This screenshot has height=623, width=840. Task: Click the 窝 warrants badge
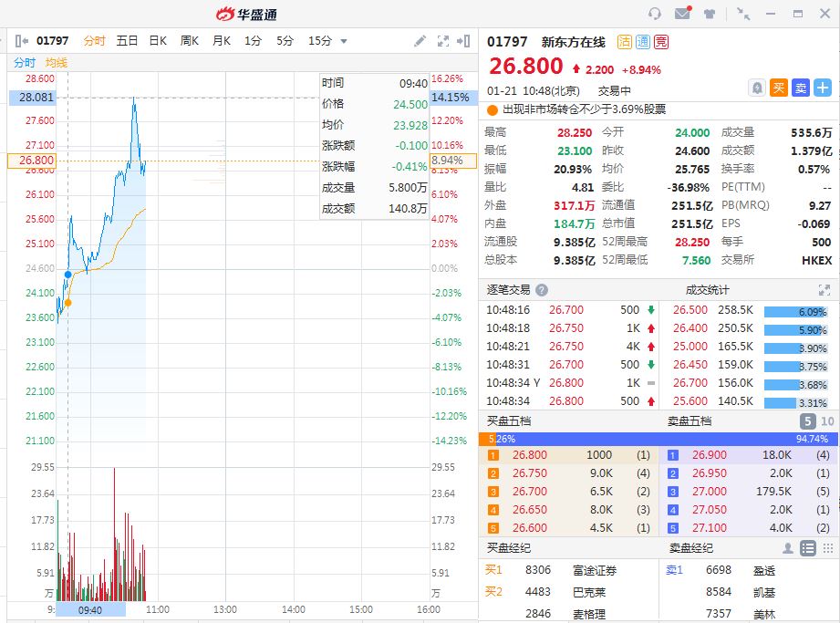point(661,42)
